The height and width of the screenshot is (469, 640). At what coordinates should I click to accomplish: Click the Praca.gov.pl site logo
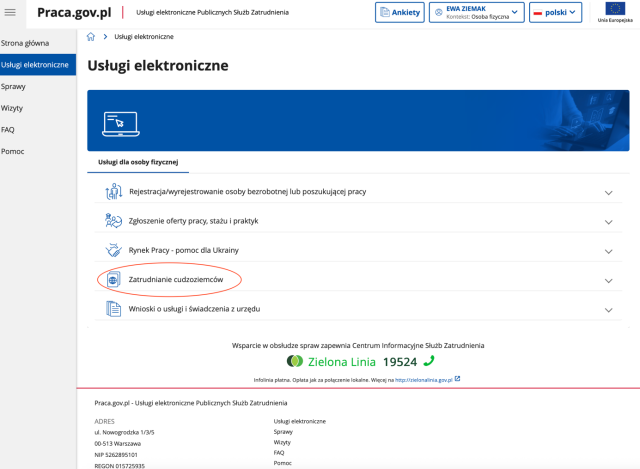point(74,13)
